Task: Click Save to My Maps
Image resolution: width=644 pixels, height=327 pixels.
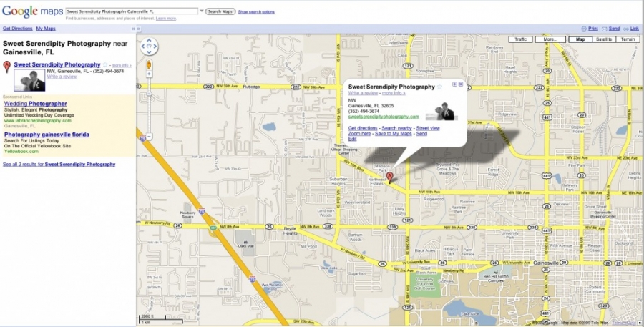Action: (394, 134)
